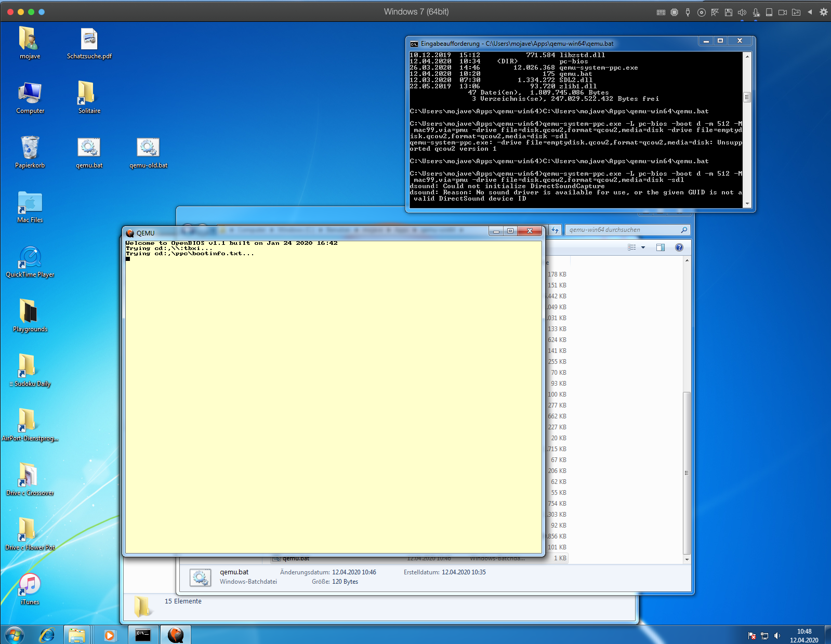Launch QuickTime Player from desktop
Image resolution: width=831 pixels, height=644 pixels.
coord(30,261)
